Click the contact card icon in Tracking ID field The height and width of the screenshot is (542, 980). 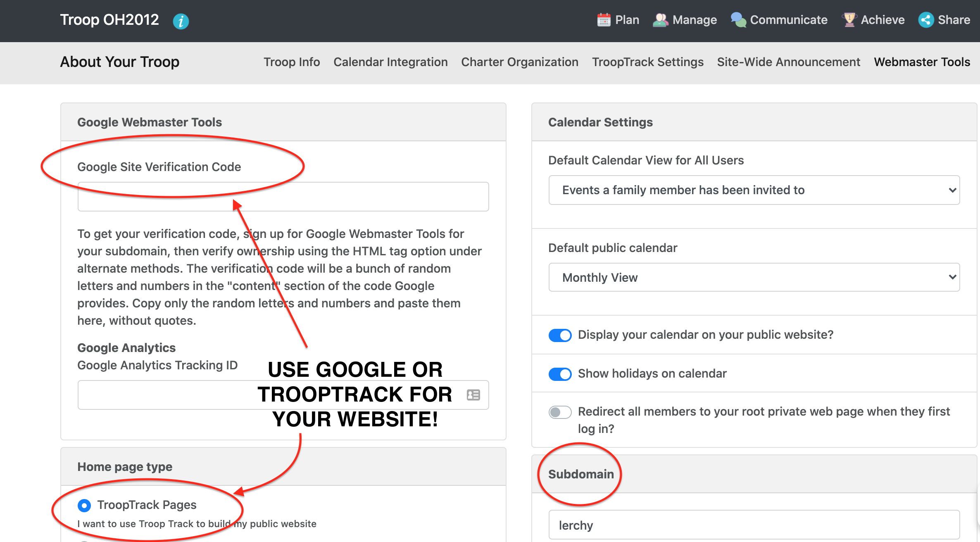point(473,395)
